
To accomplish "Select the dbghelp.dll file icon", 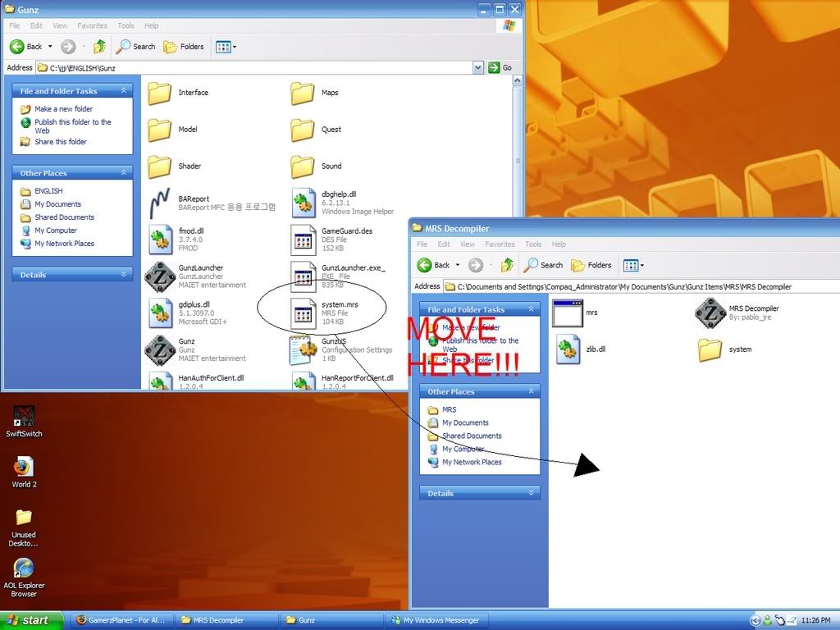I will click(x=304, y=203).
